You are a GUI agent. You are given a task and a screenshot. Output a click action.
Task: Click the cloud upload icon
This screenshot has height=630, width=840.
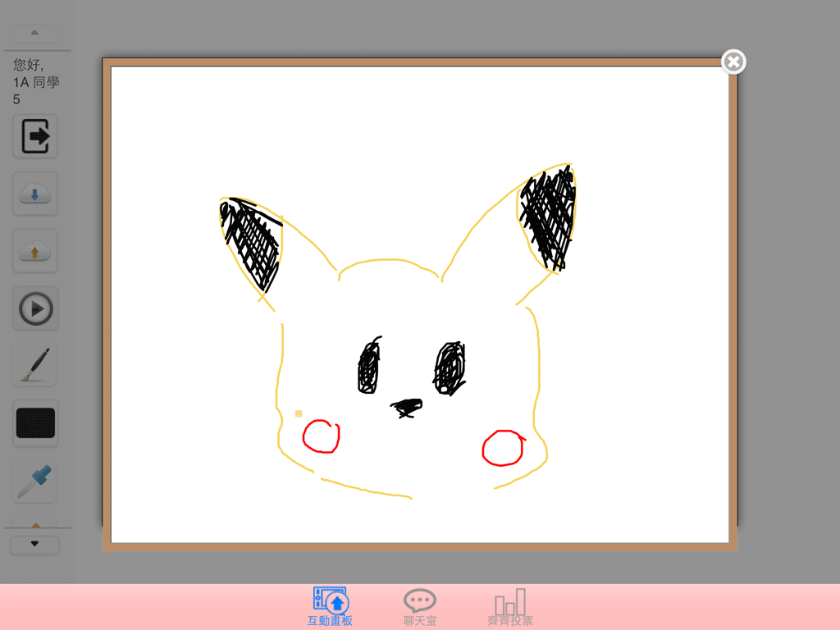(x=35, y=251)
